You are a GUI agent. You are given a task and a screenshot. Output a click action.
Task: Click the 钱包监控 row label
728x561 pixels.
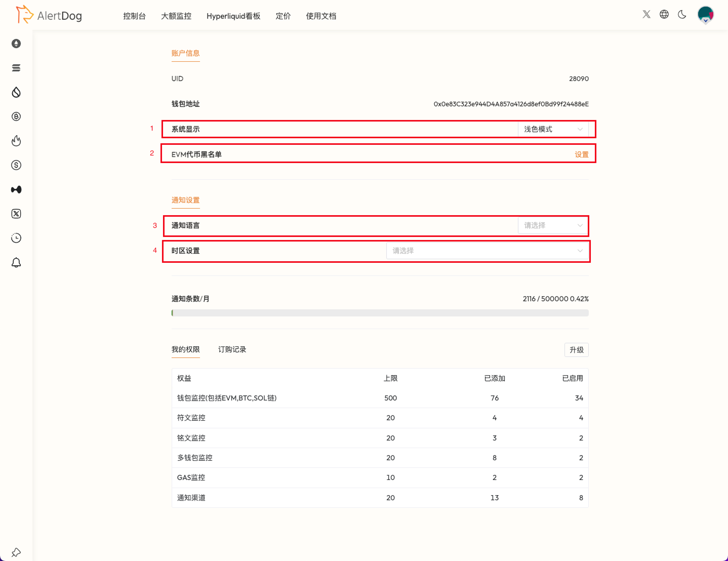click(227, 398)
